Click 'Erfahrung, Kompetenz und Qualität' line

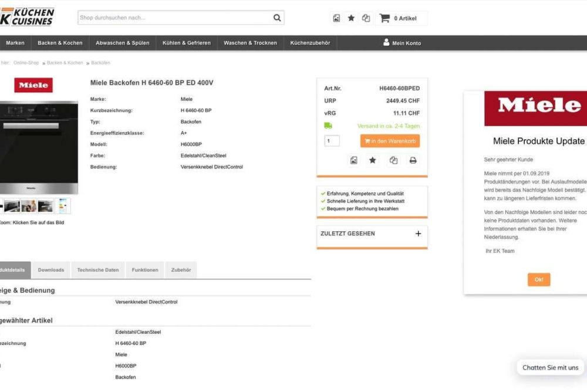365,194
